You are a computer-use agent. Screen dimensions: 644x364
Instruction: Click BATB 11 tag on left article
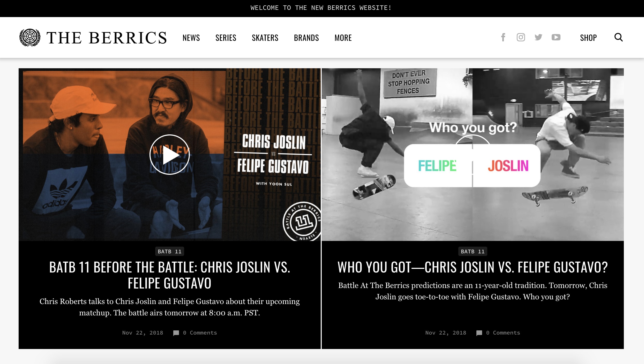pos(170,252)
